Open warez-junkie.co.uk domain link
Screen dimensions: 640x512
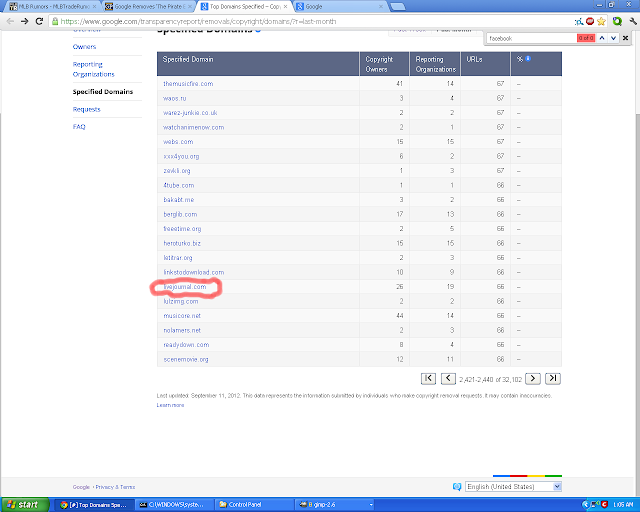pyautogui.click(x=190, y=113)
